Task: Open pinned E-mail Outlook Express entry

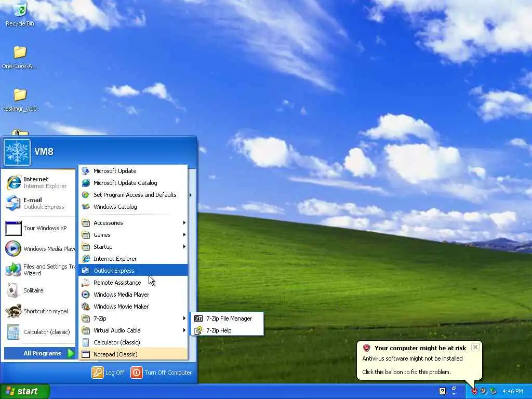Action: pyautogui.click(x=38, y=203)
